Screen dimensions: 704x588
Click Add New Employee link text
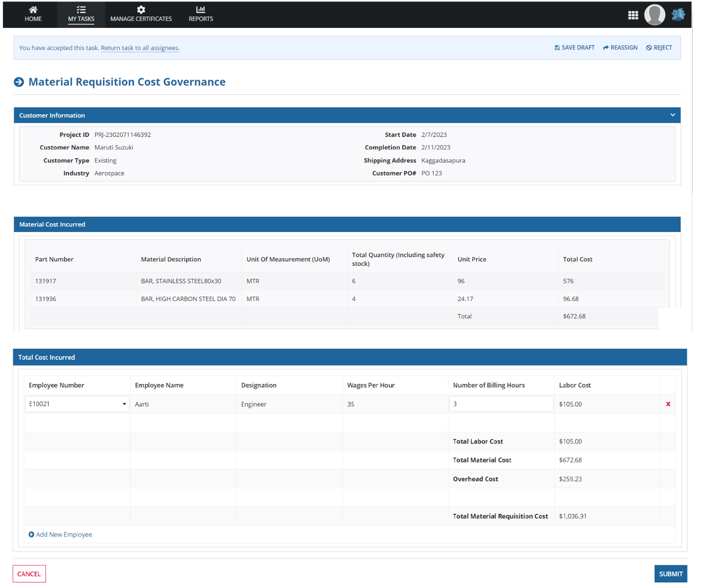[64, 534]
